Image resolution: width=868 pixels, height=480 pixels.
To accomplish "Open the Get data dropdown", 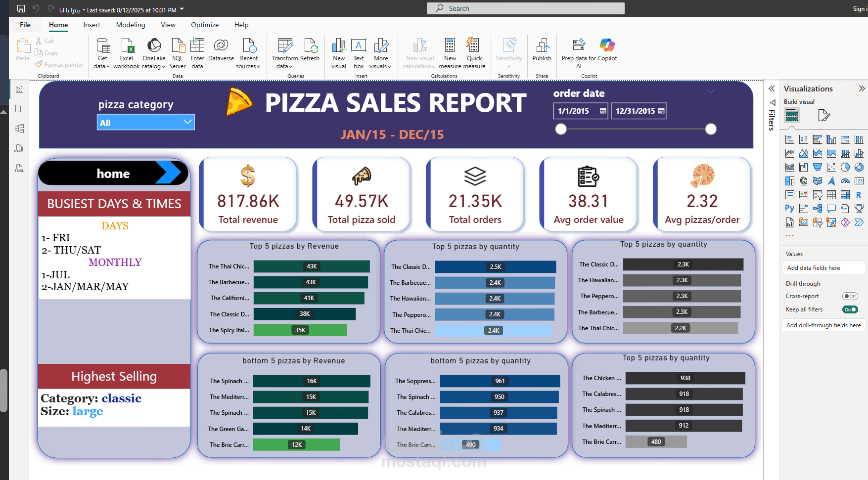I will [x=102, y=53].
